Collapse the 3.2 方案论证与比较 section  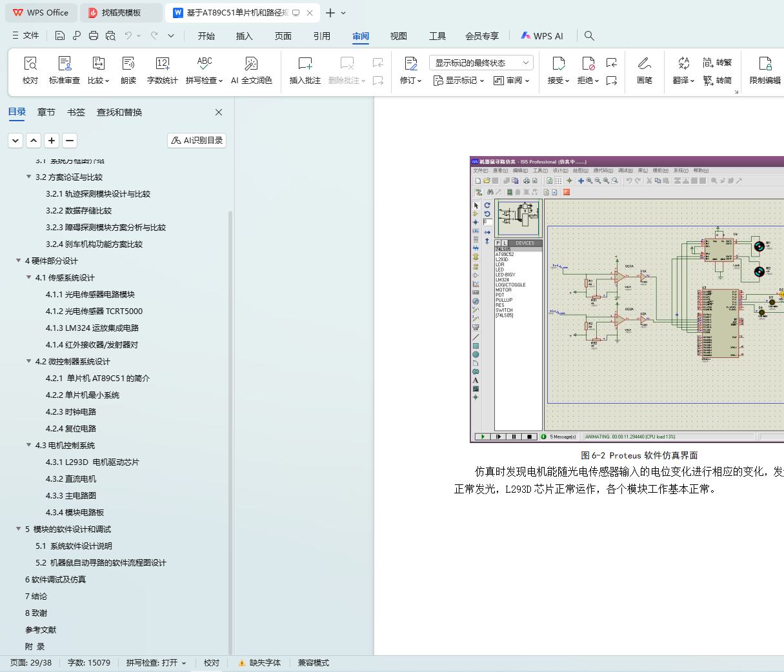tap(28, 177)
